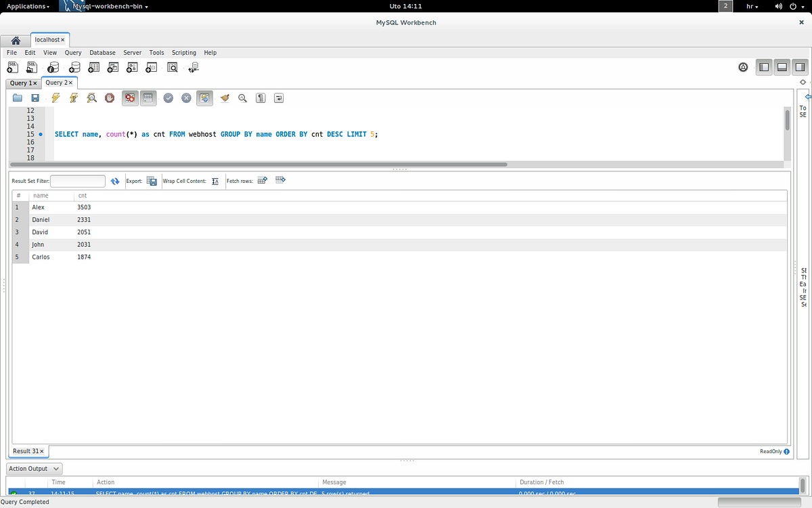Click the Uto 14:11 clock
Screen dimensions: 812x508
coord(406,6)
